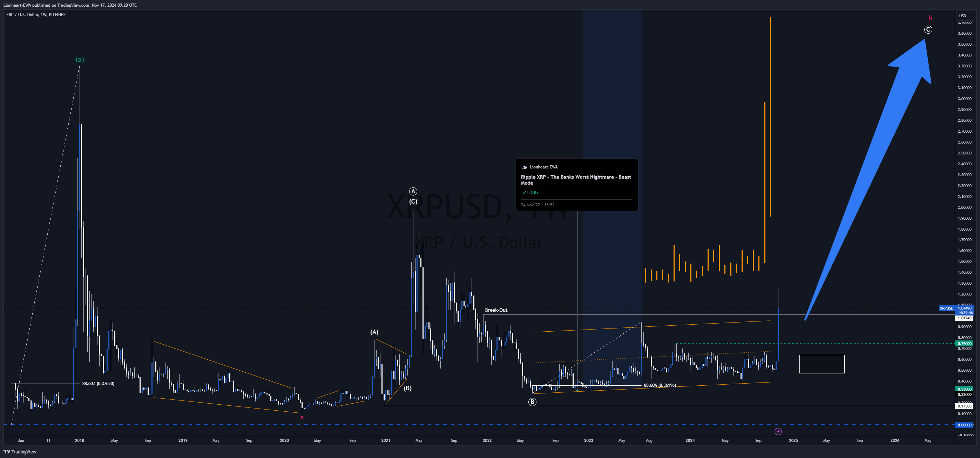Click the 2018 label on the time axis
Screen dimensions: 980x458
[x=80, y=440]
